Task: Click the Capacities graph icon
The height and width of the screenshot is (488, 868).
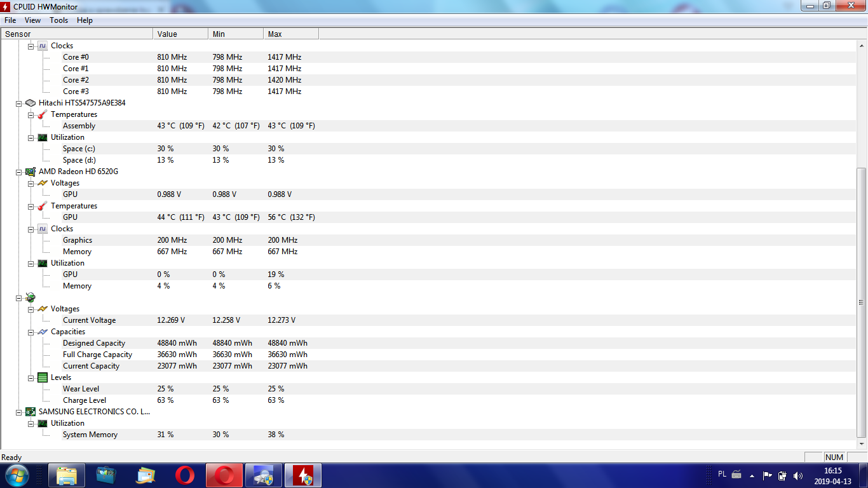Action: click(43, 332)
